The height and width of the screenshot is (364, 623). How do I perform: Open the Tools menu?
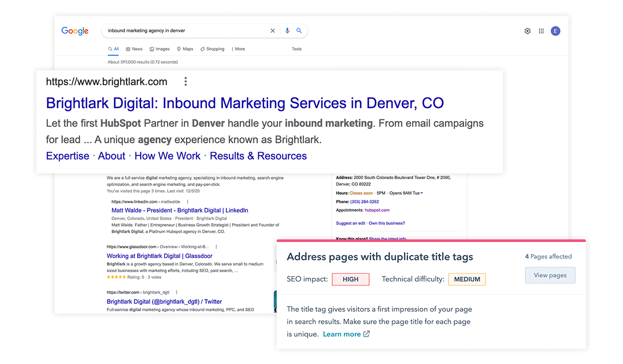click(296, 49)
